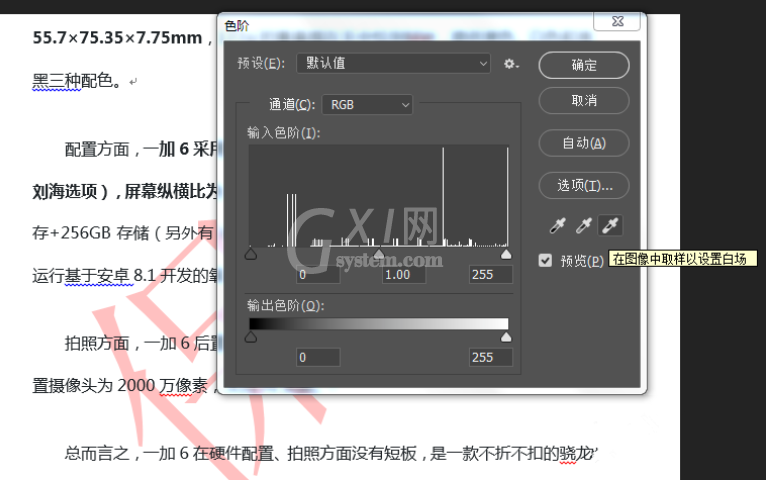Click the text 置摄像头为 2000 万像素
This screenshot has width=766, height=482.
(120, 385)
